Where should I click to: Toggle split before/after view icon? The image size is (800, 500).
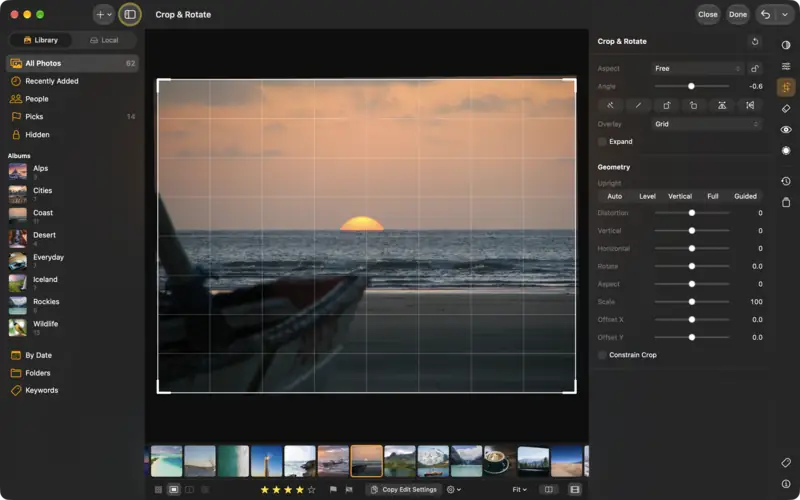coord(548,489)
